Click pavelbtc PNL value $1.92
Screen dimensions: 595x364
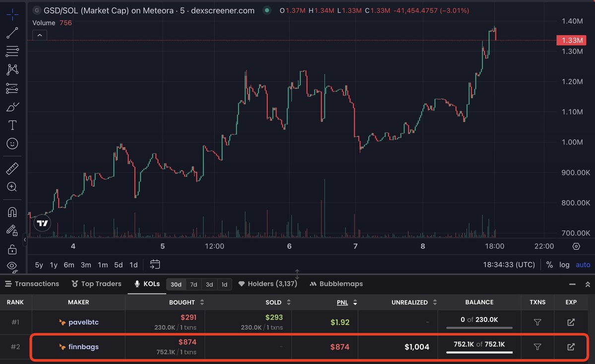[x=339, y=322]
